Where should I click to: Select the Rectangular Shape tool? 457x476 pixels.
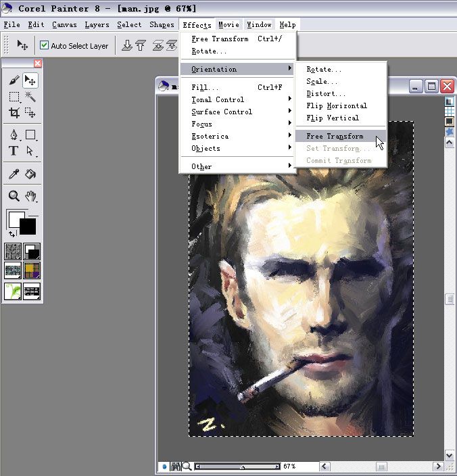pyautogui.click(x=30, y=135)
